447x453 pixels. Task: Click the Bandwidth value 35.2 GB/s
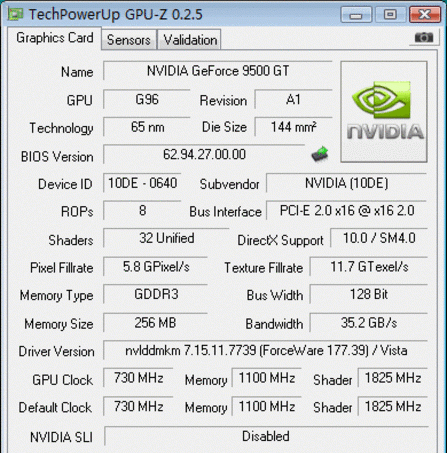(369, 322)
